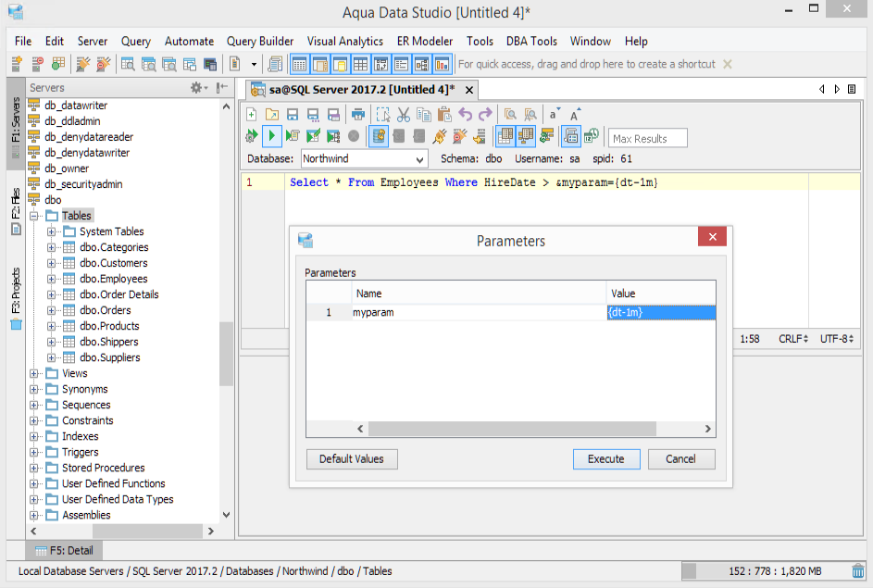The height and width of the screenshot is (588, 873).
Task: Click the Default Values button
Action: coord(352,459)
